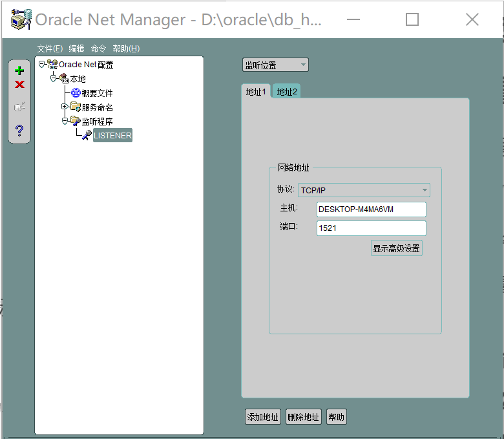Maximize the Oracle Net Manager window

(412, 19)
